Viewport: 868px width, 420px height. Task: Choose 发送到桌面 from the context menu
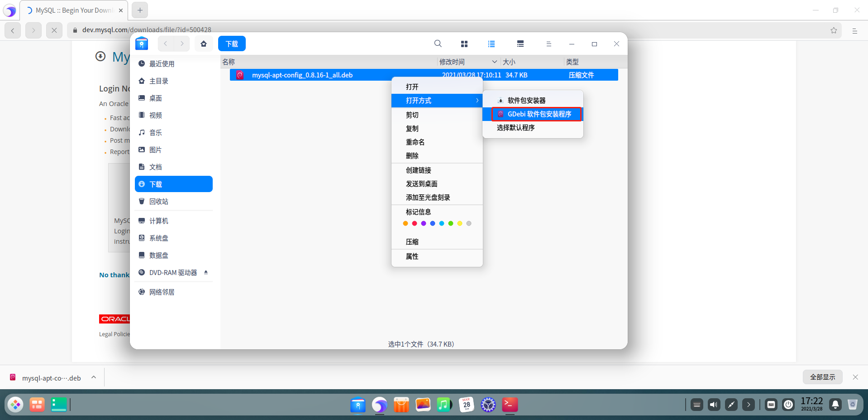[x=437, y=184]
